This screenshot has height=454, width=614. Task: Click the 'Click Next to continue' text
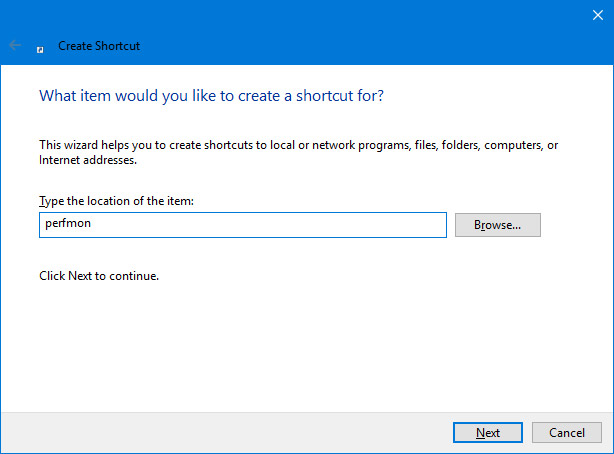(x=99, y=276)
